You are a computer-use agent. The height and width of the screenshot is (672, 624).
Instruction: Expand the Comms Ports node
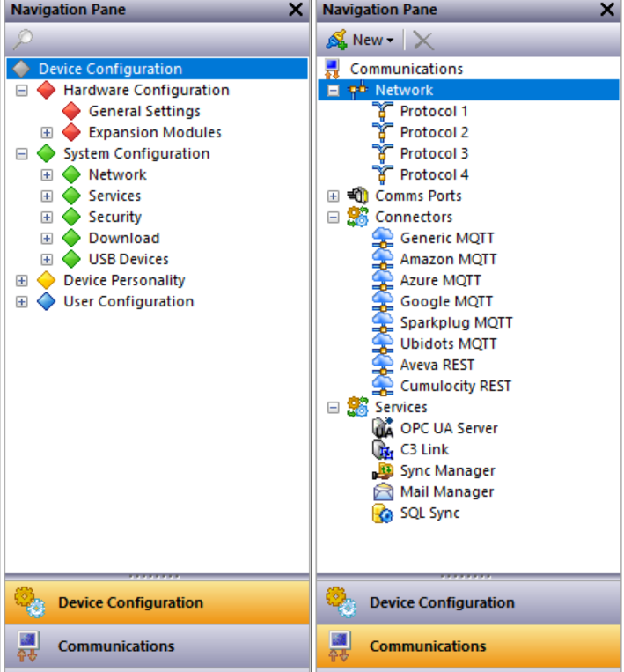[x=334, y=196]
